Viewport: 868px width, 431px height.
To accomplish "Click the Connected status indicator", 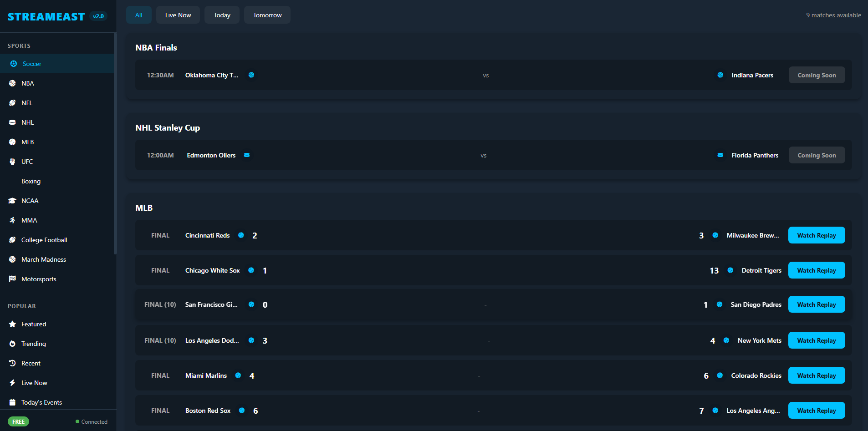I will [92, 422].
